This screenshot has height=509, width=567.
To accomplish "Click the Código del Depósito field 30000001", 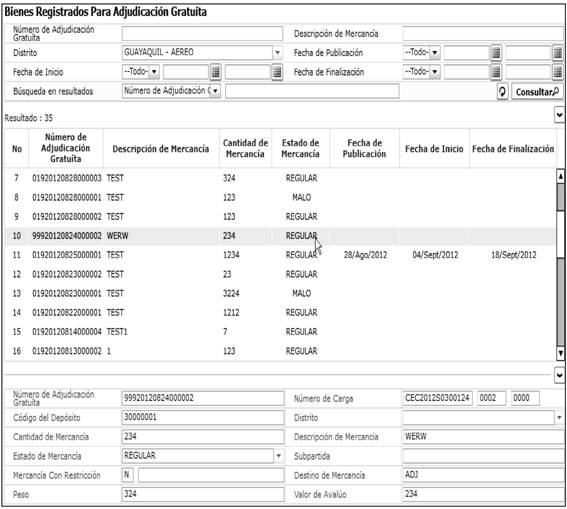I will 203,418.
